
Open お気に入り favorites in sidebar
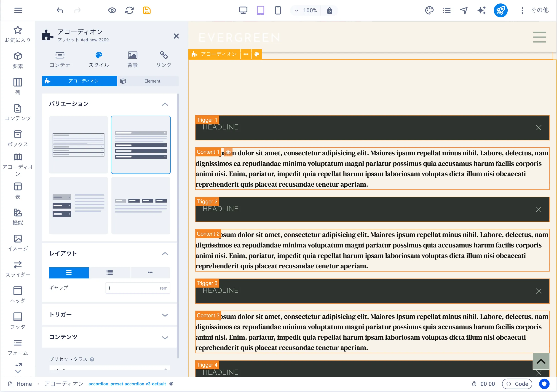18,34
